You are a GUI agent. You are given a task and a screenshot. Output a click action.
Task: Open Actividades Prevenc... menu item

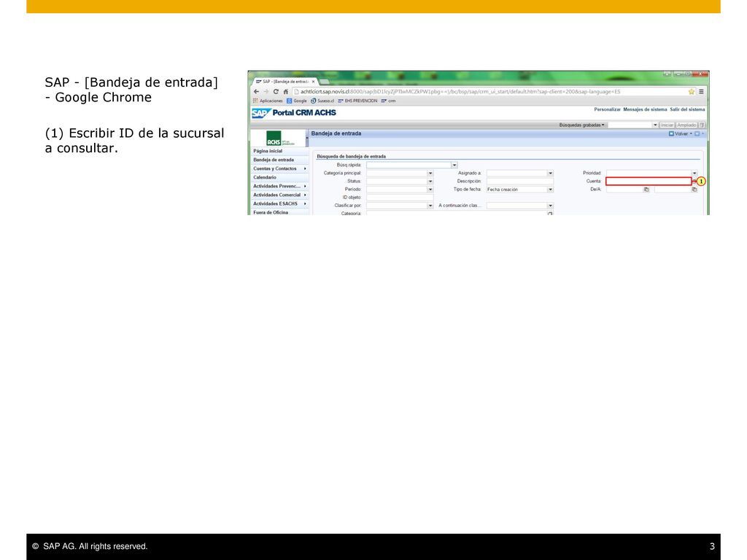tap(276, 186)
